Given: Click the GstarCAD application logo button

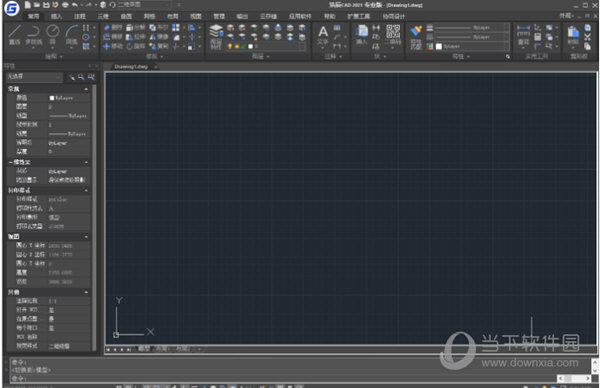Looking at the screenshot, I should 12,8.
